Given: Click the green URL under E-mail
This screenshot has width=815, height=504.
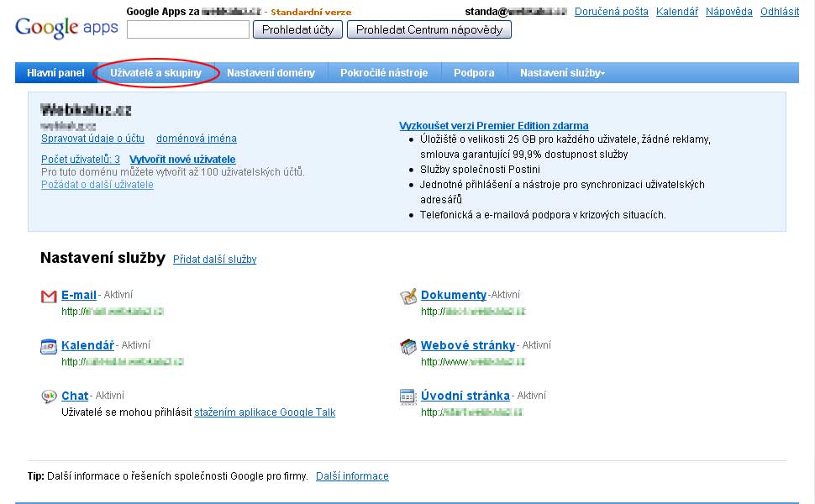Looking at the screenshot, I should (x=113, y=312).
